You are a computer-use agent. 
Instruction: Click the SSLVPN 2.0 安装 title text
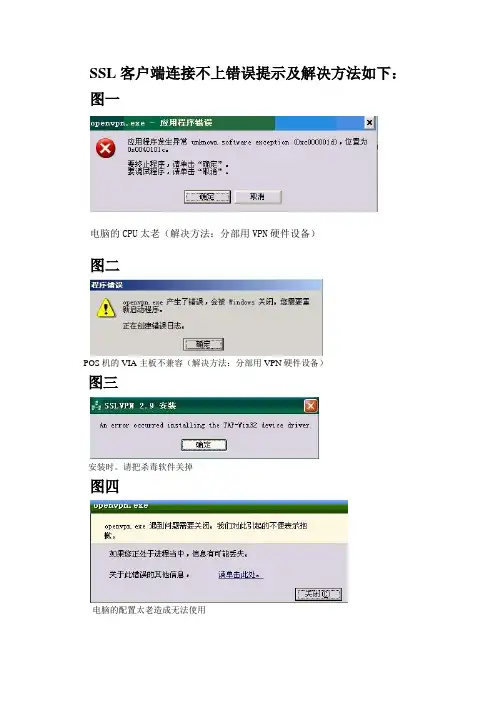coord(140,406)
